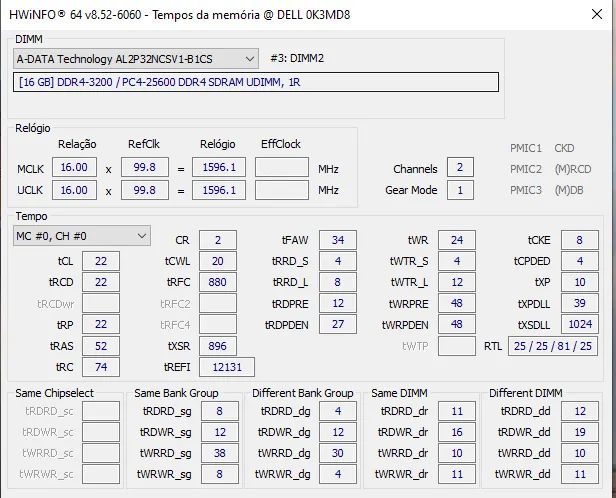Click the 'Different Bank Group' group heading
The height and width of the screenshot is (498, 616).
click(302, 393)
